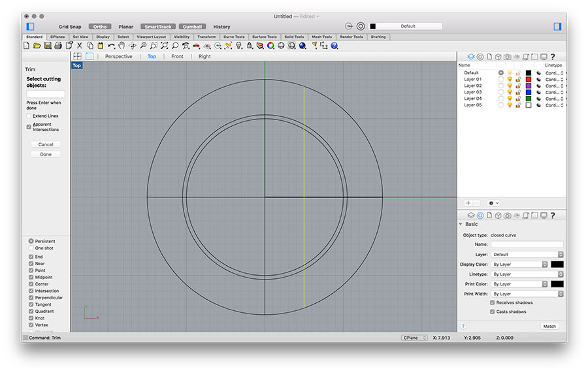This screenshot has width=588, height=373.
Task: Click the Copy icon in toolbar
Action: click(x=90, y=46)
